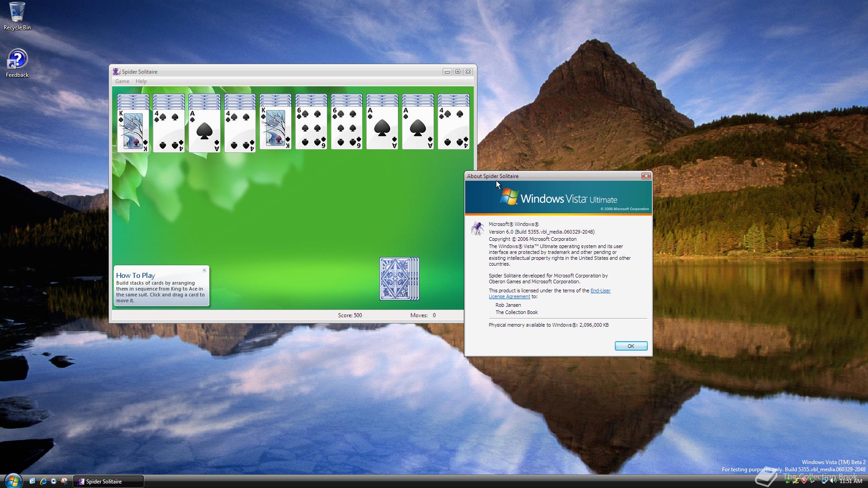Screen dimensions: 868x488
Task: Click the network connection tray icon
Action: click(x=824, y=481)
